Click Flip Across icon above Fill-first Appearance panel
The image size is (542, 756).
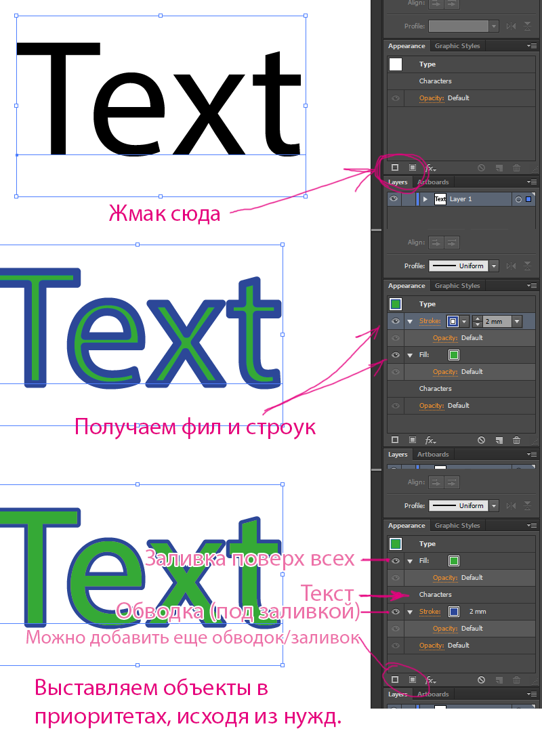(x=528, y=505)
